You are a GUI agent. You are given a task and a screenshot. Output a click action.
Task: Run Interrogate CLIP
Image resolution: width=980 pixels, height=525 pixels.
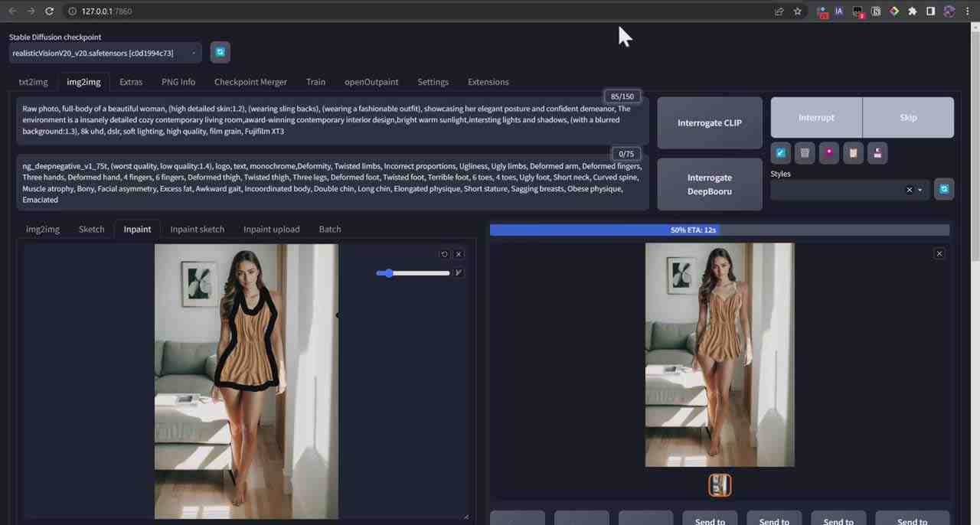tap(709, 122)
